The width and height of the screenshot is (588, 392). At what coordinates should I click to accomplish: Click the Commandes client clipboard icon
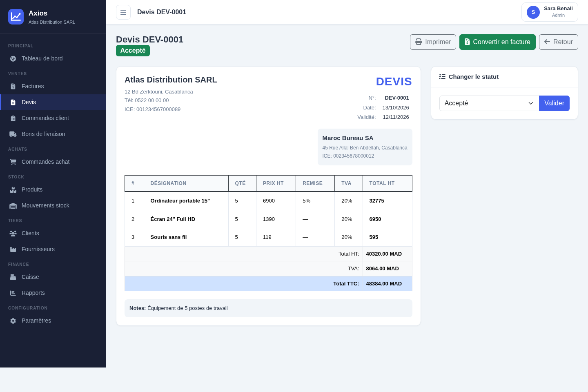pos(13,118)
